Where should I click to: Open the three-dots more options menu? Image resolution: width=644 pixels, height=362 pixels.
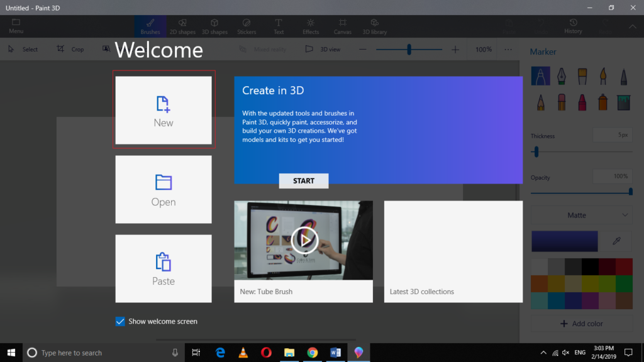tap(508, 49)
